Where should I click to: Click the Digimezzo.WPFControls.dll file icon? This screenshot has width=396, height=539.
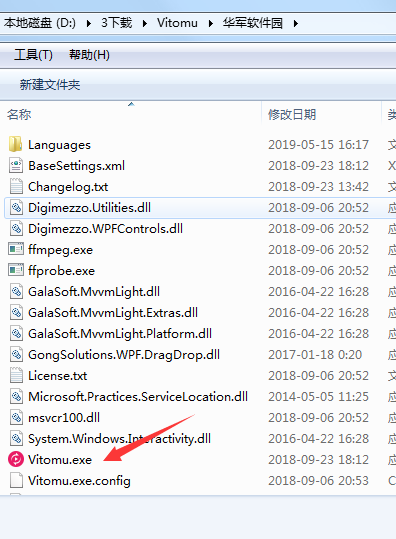pyautogui.click(x=16, y=228)
